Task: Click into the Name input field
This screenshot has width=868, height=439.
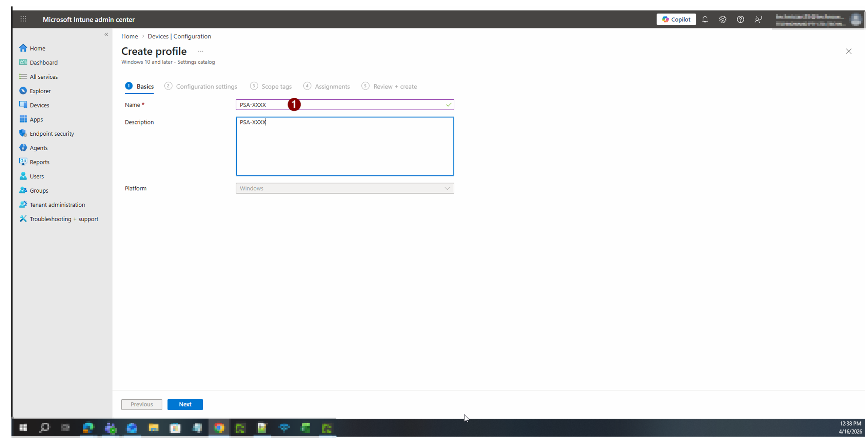Action: pos(345,105)
